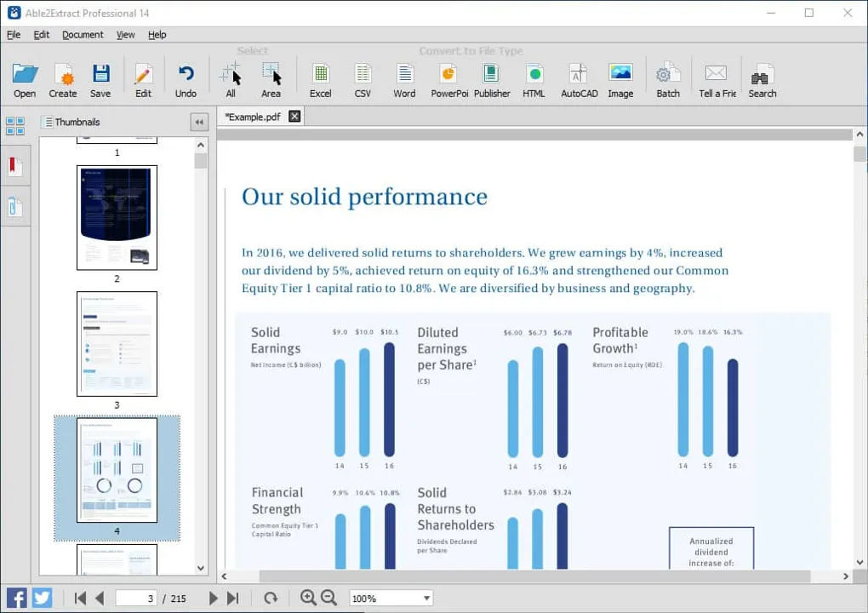Viewport: 868px width, 613px height.
Task: Open the View menu
Action: pyautogui.click(x=126, y=34)
